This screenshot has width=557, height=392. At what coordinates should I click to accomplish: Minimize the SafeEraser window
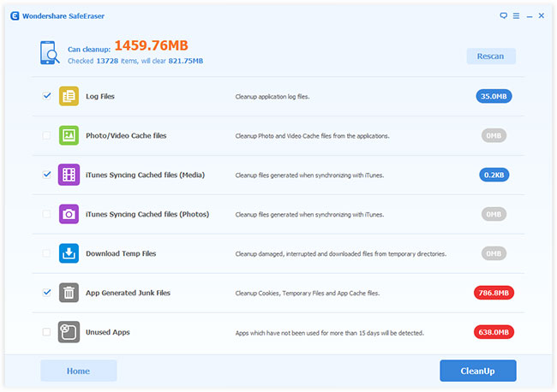coord(530,16)
